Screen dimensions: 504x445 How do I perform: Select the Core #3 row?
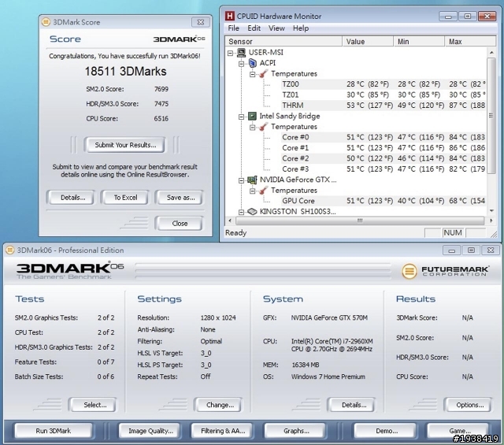(383, 169)
